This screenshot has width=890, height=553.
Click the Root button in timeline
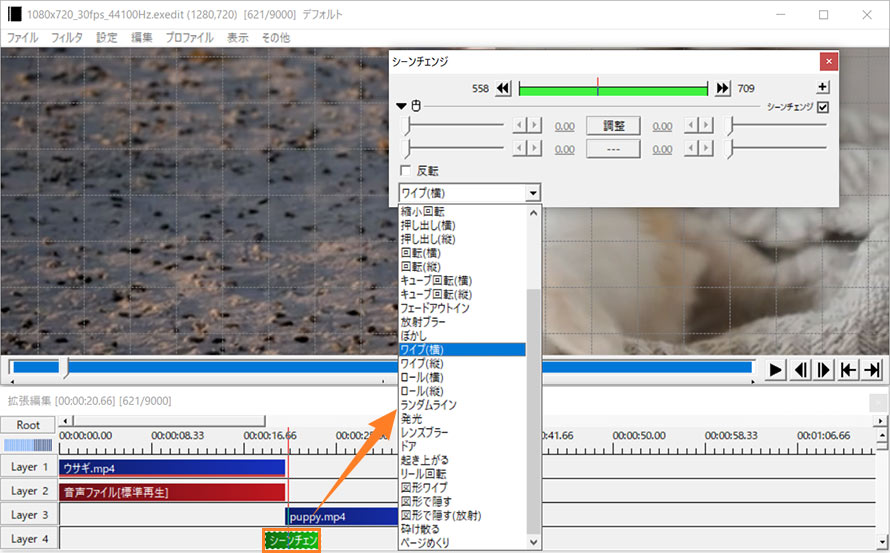point(28,425)
